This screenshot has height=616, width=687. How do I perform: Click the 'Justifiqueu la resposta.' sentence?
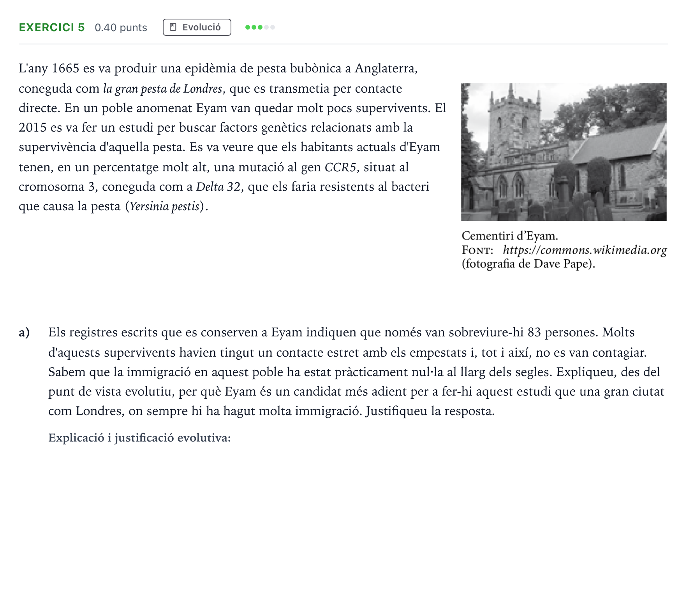tap(430, 411)
